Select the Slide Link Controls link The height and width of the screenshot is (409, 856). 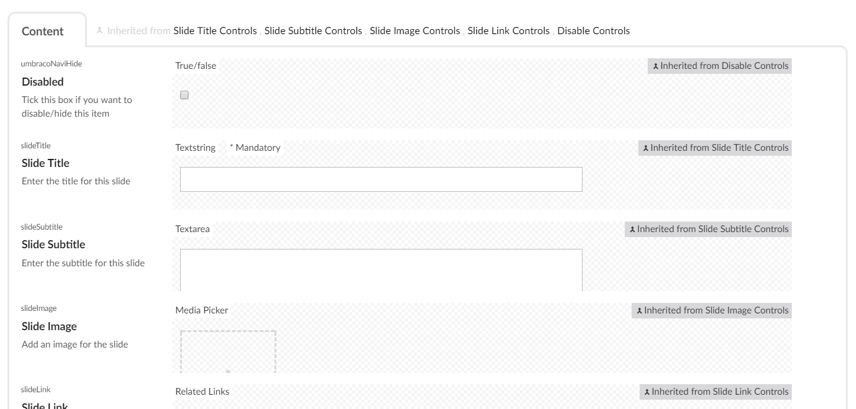point(508,31)
